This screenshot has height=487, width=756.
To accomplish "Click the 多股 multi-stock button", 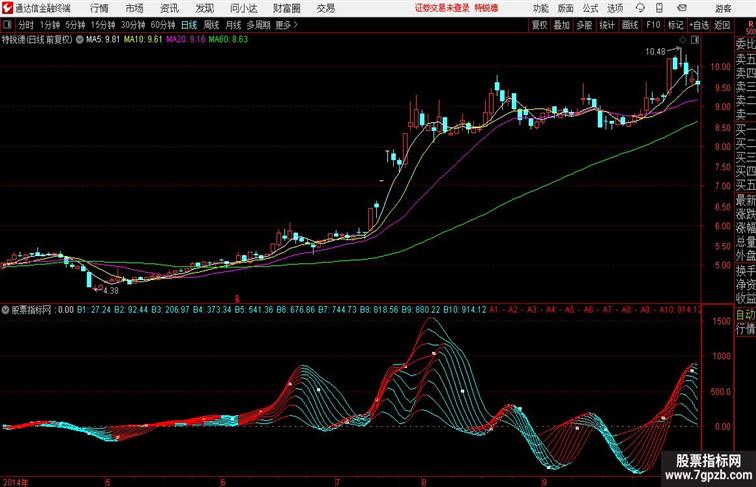I will [x=584, y=25].
